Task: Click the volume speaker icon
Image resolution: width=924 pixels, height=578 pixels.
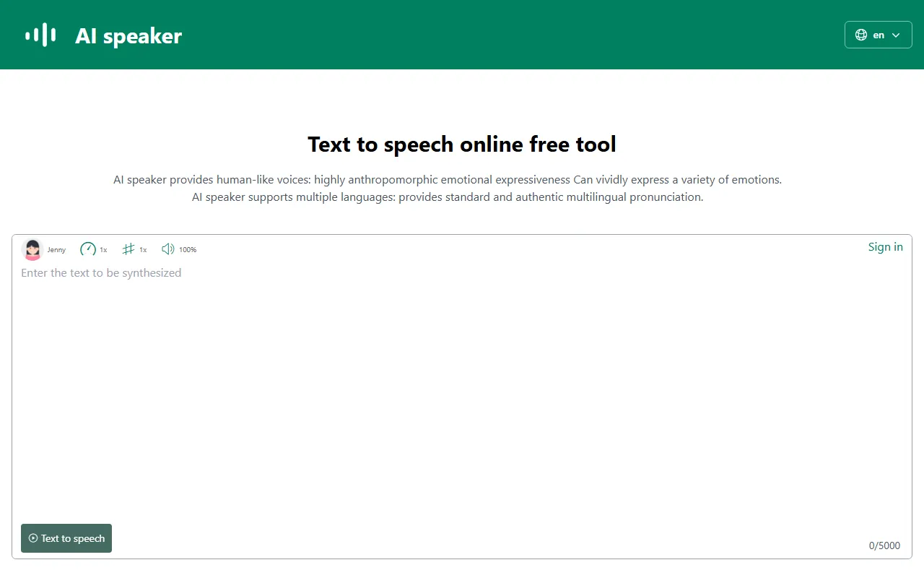Action: click(168, 249)
